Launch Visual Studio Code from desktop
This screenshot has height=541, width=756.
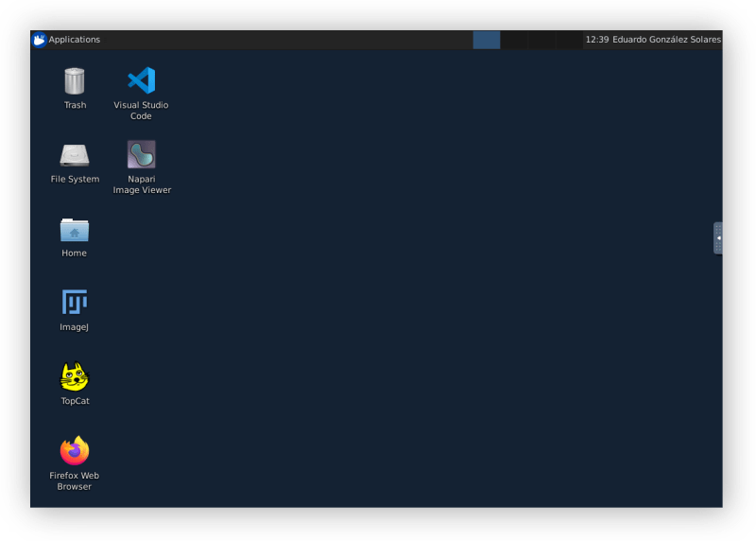141,80
